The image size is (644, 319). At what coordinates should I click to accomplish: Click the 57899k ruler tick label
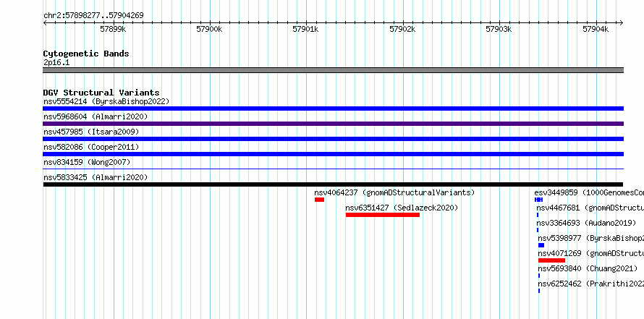click(113, 29)
